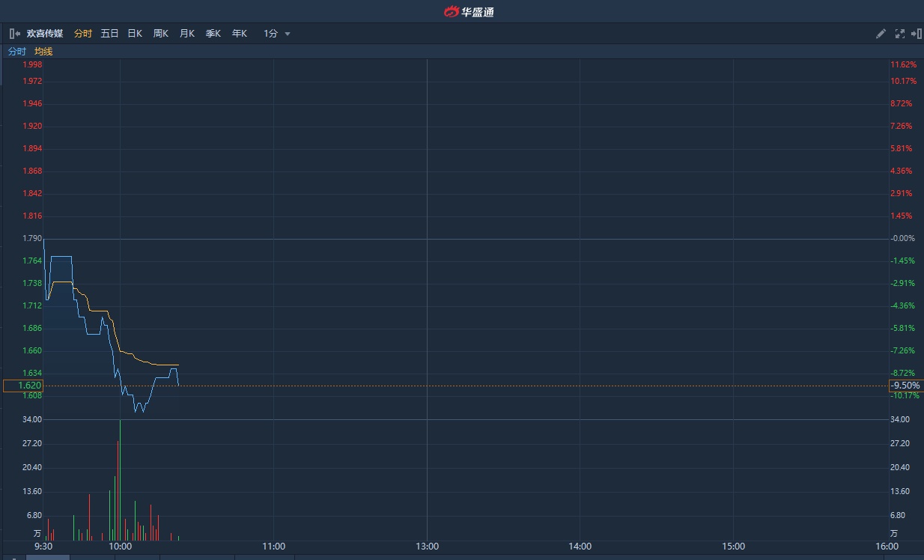Toggle the 均线 average line legend
The image size is (924, 560).
pyautogui.click(x=43, y=52)
